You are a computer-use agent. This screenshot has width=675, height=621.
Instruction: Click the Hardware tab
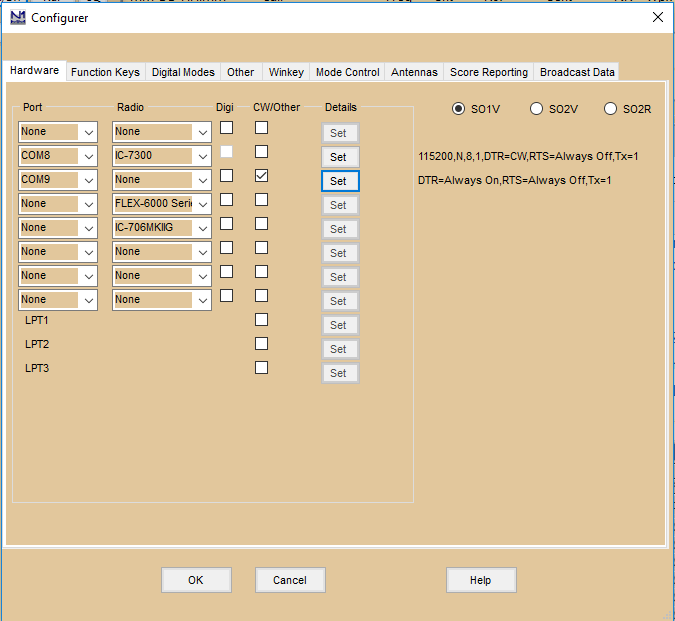click(x=34, y=70)
